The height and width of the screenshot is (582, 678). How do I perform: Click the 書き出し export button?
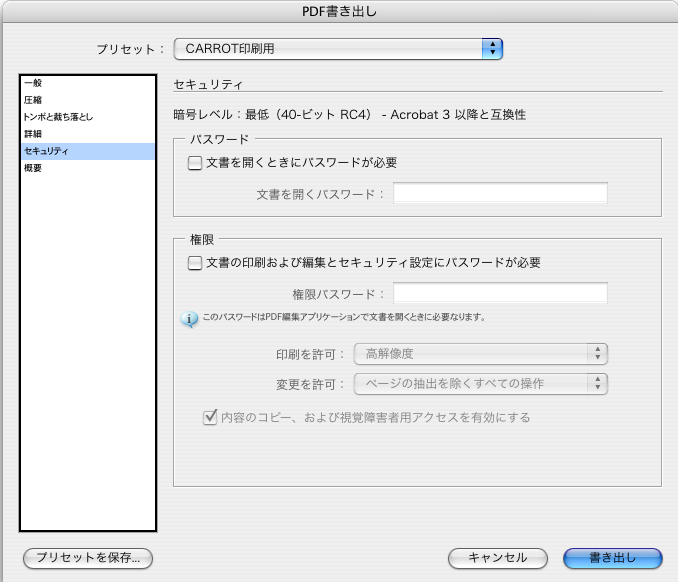click(x=613, y=558)
